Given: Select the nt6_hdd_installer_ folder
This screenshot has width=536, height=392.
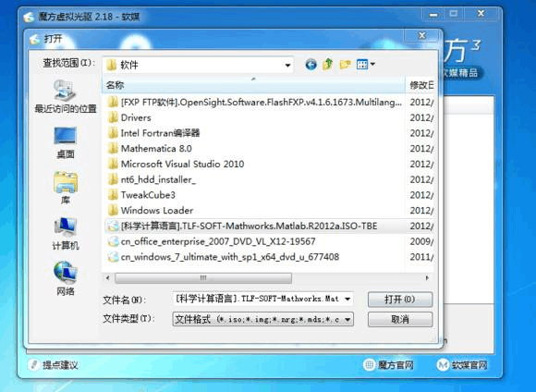Looking at the screenshot, I should click(152, 179).
